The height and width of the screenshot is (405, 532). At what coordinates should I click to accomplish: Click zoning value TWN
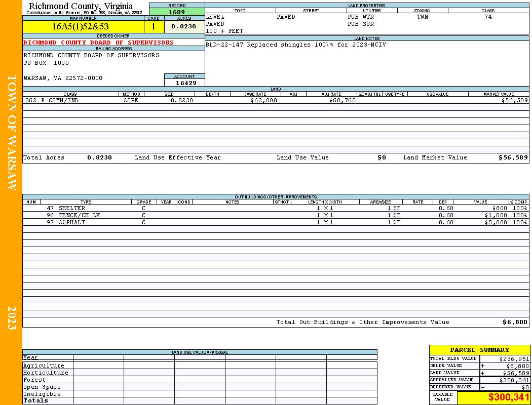(x=423, y=17)
